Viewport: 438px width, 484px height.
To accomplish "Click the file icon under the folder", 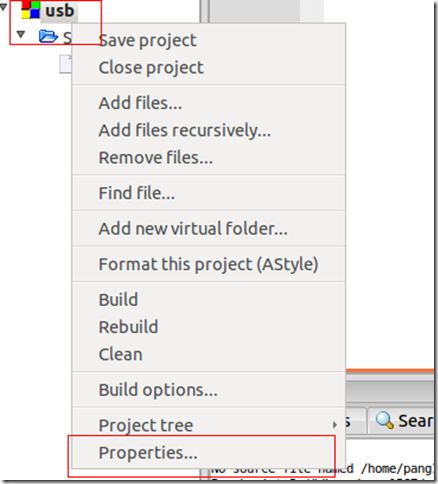I will click(66, 64).
